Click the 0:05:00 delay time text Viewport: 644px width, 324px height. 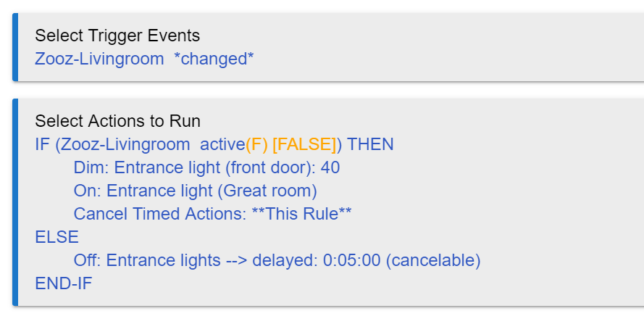click(352, 260)
